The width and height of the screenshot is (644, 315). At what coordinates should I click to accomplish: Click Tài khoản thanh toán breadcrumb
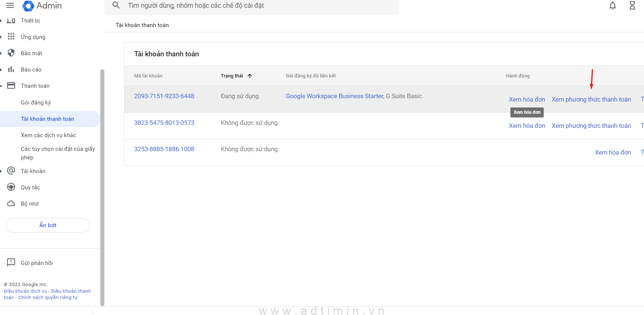click(x=142, y=25)
